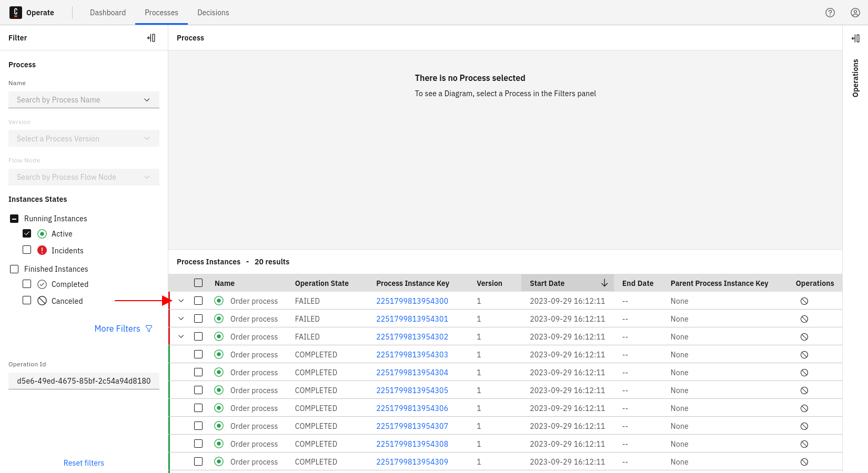This screenshot has height=473, width=868.
Task: Open instance link 2251799813954305
Action: click(412, 390)
